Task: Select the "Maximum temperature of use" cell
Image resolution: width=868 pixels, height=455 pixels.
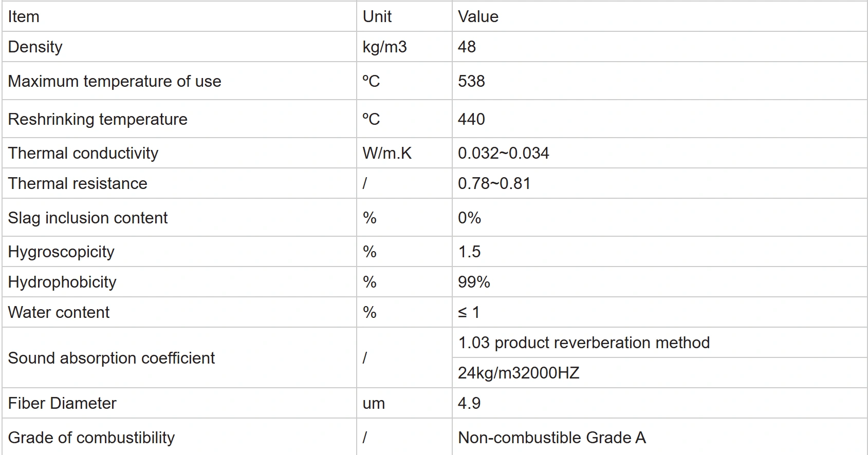Action: 115,81
